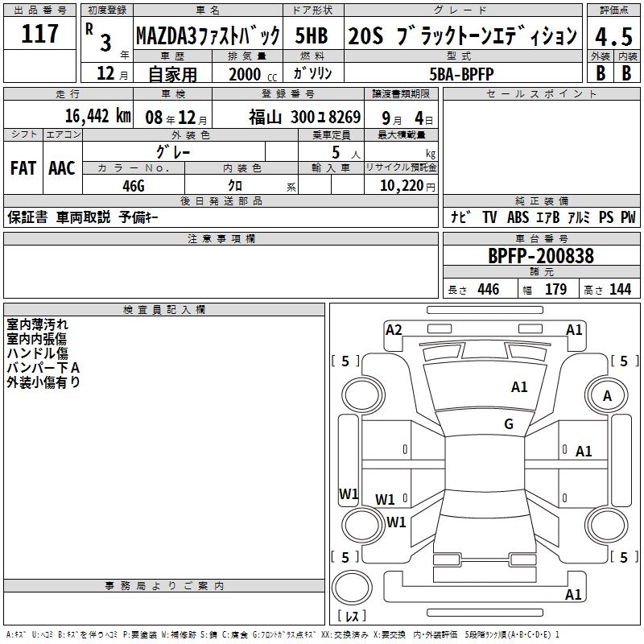The height and width of the screenshot is (644, 644).
Task: Click the 保証書 item
Action: pos(27,217)
